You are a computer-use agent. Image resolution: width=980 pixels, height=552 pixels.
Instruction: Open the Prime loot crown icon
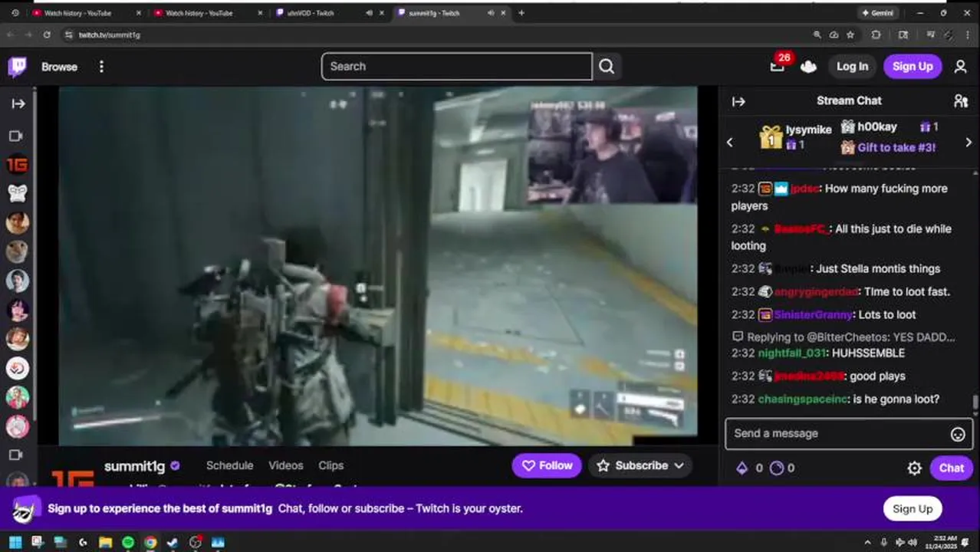808,67
